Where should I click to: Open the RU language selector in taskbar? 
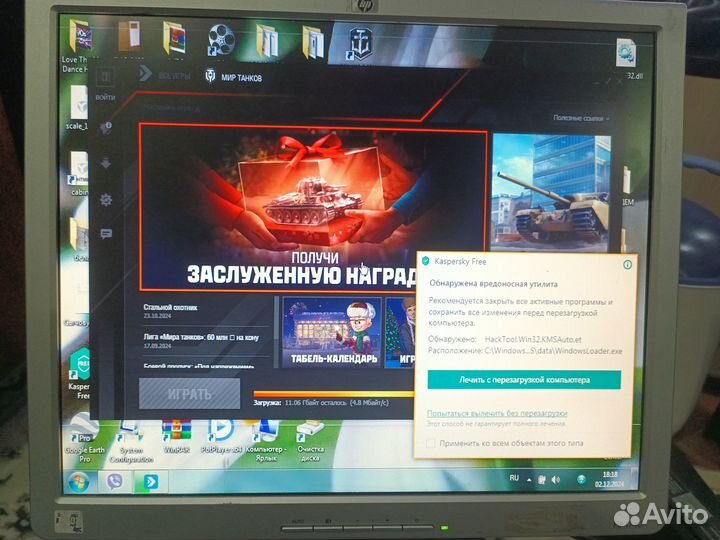point(514,480)
